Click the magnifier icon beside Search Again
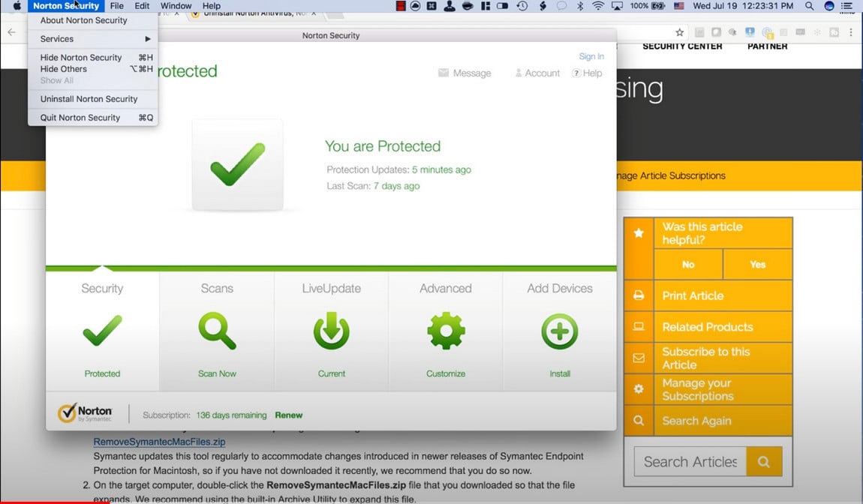863x504 pixels. 639,420
